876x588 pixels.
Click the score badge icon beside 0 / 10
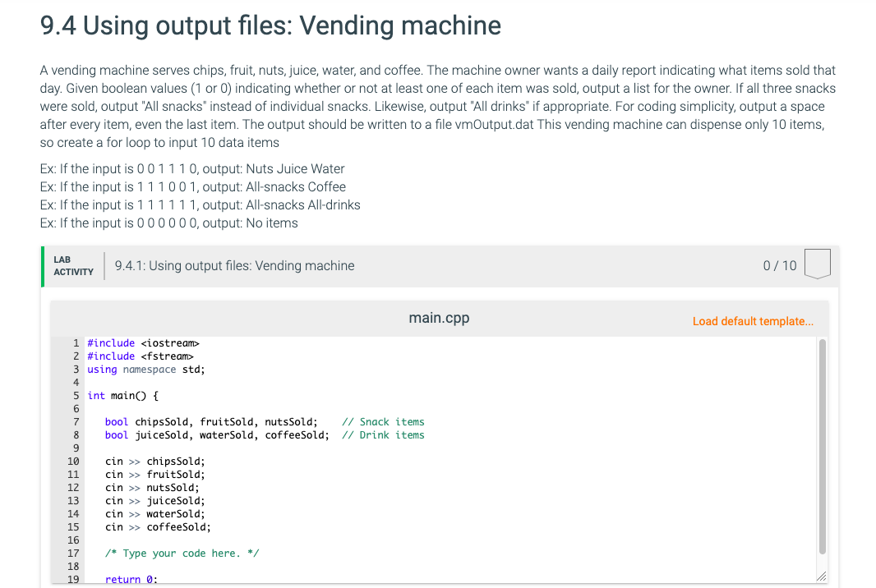818,264
